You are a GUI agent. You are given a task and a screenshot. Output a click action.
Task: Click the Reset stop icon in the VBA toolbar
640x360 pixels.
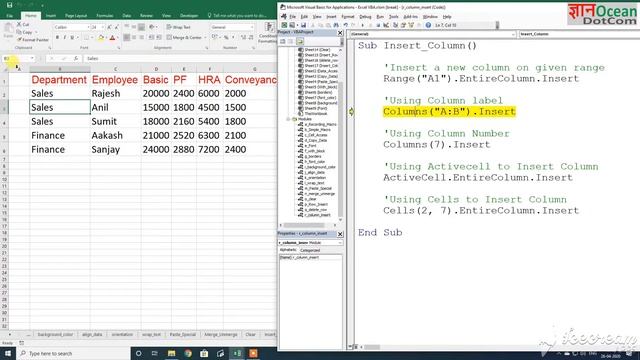click(378, 25)
